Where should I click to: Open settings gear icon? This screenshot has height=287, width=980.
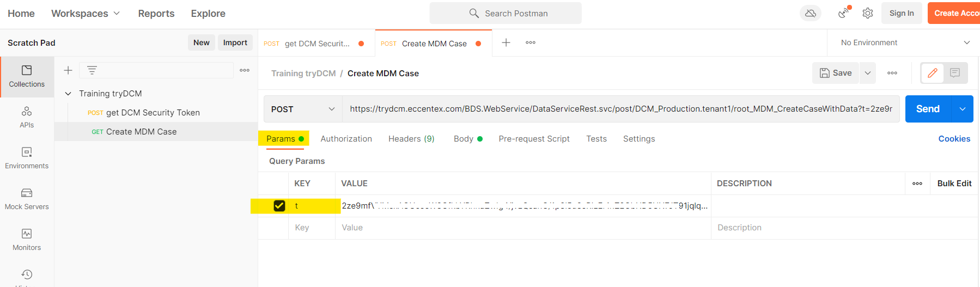(x=868, y=13)
